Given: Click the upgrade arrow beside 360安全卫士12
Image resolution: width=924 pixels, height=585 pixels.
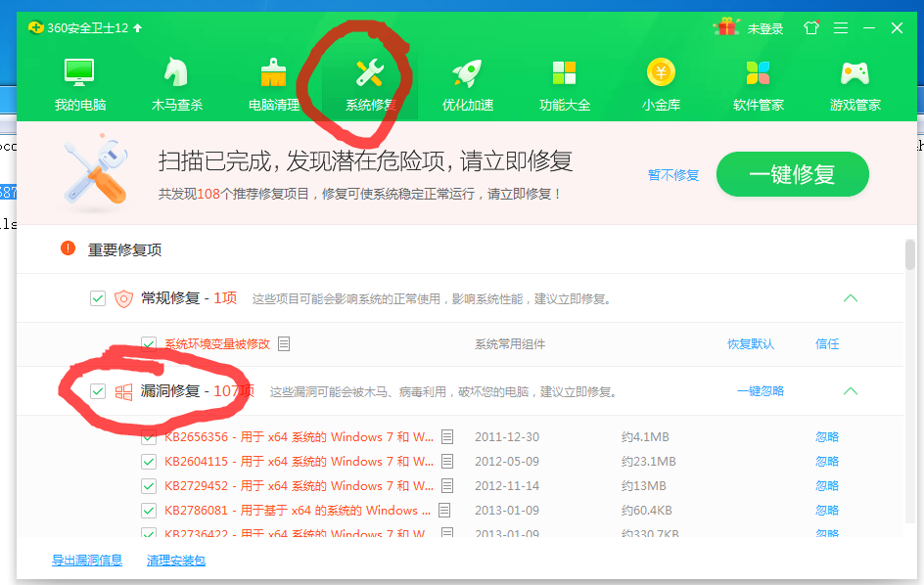Looking at the screenshot, I should point(137,27).
